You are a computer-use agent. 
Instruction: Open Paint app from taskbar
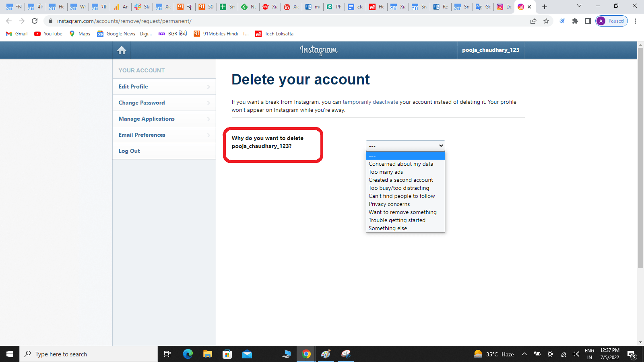326,354
